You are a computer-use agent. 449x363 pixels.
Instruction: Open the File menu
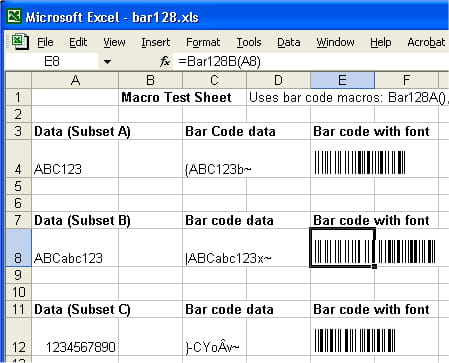[x=45, y=42]
